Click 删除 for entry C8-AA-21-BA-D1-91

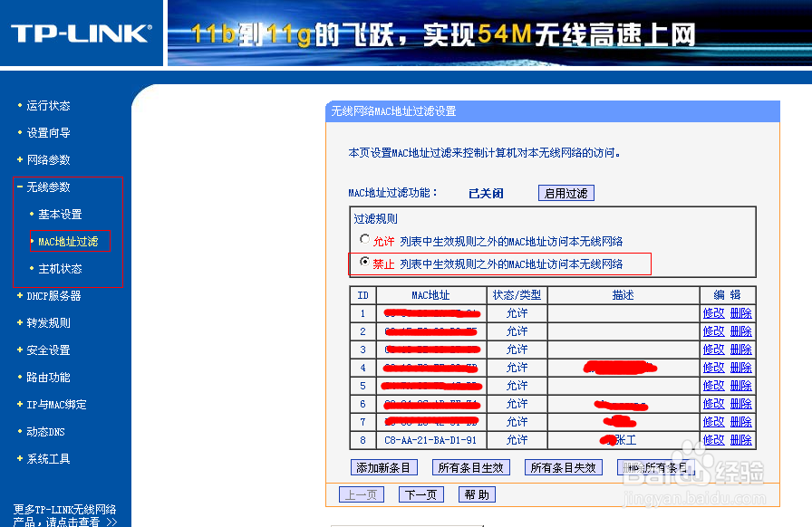(x=741, y=440)
